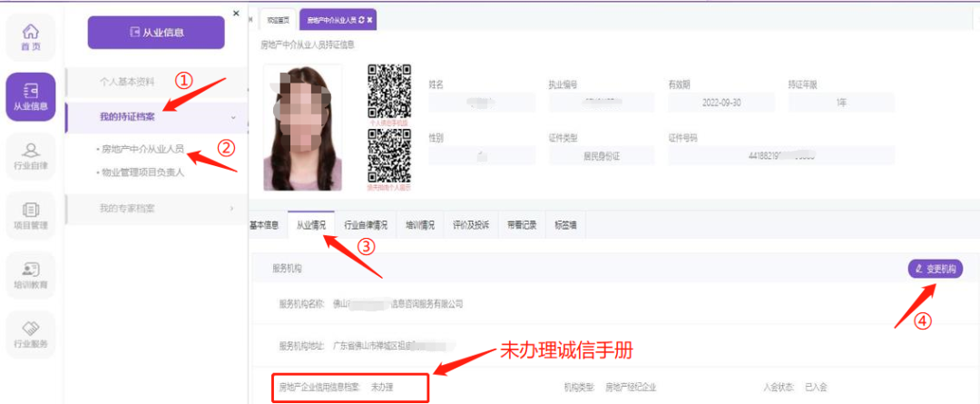Screen dimensions: 980x404
Task: Select the 从业信息 sidebar icon
Action: [30, 96]
